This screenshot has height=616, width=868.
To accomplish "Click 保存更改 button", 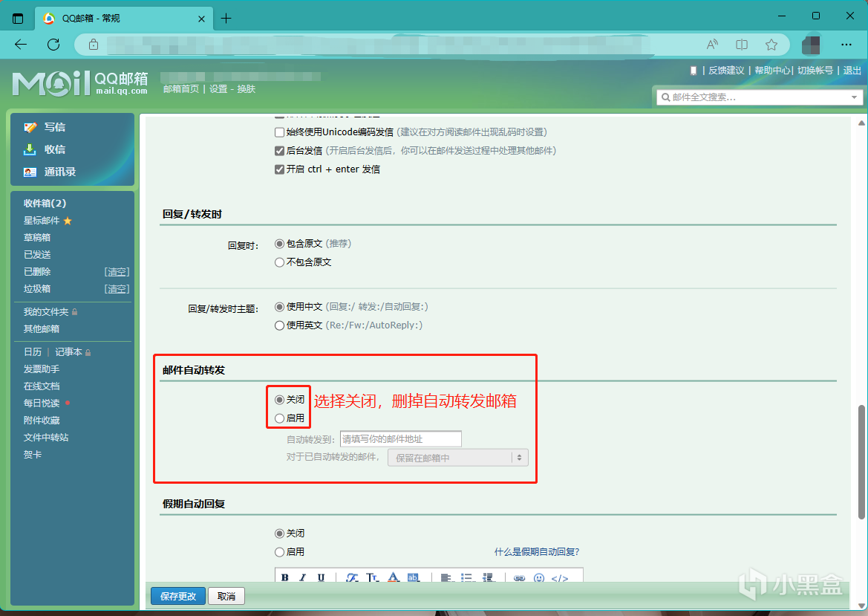I will tap(178, 596).
